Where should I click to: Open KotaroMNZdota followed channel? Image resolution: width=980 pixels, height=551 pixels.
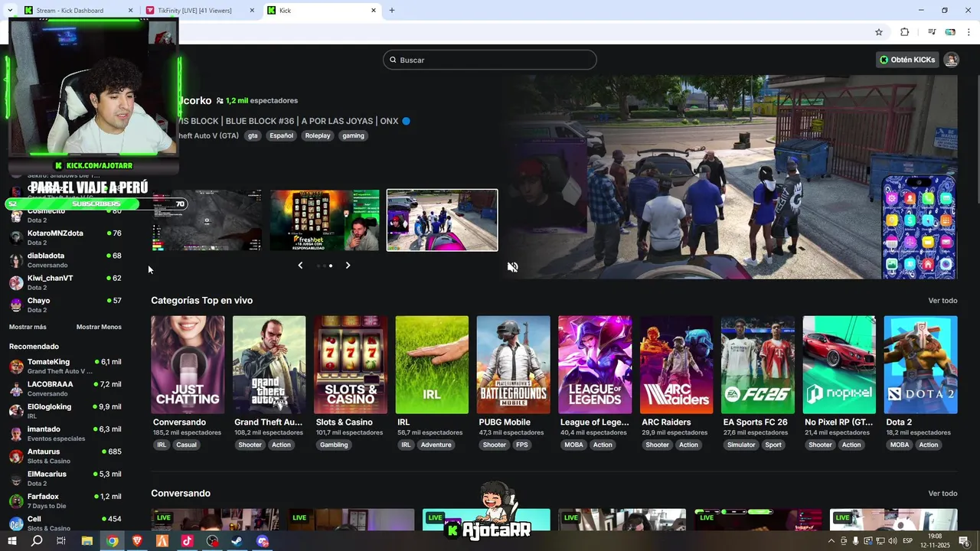pos(66,237)
